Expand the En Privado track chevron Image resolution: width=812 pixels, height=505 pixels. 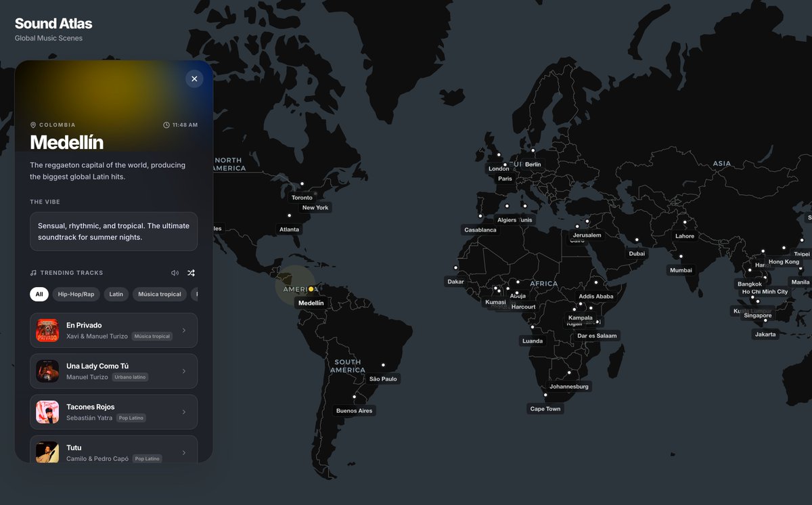tap(184, 330)
